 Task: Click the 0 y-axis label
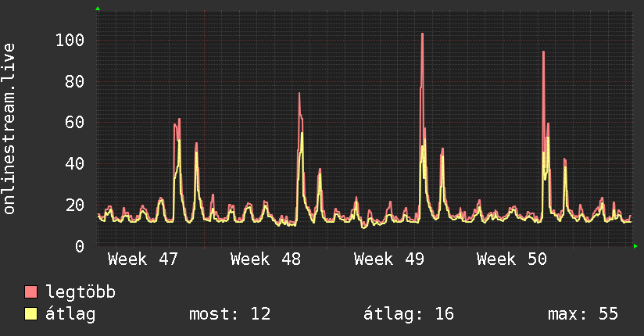click(80, 246)
